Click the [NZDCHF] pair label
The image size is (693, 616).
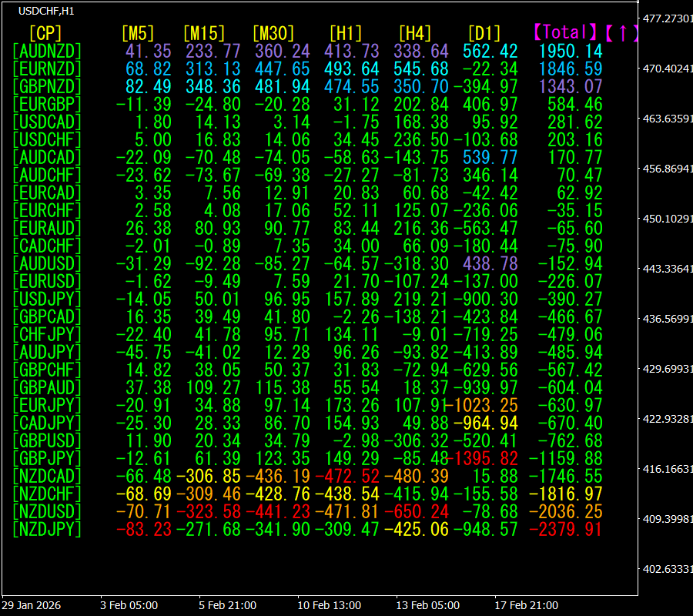(47, 494)
